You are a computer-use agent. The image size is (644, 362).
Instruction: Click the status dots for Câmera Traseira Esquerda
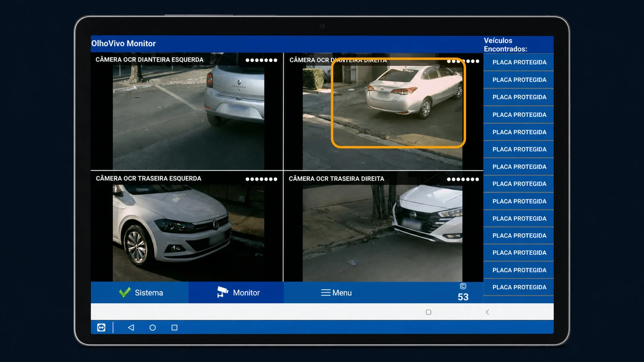coord(261,179)
